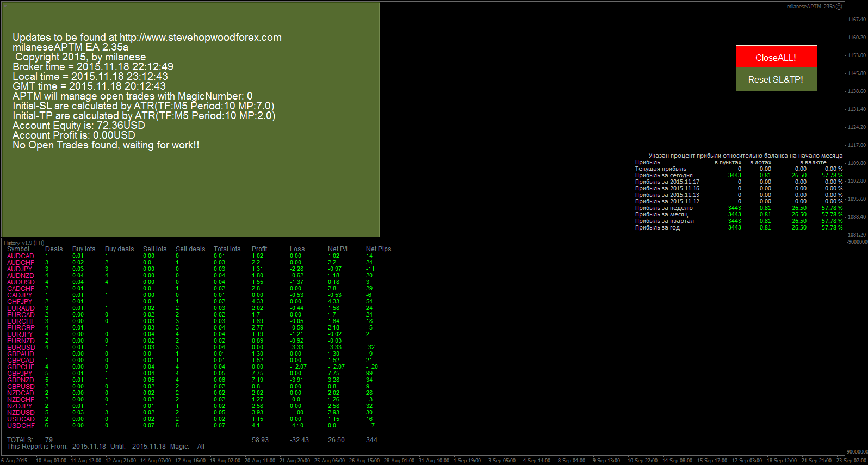
Task: Click the '1 Sep 19:00' time axis label
Action: 467,461
